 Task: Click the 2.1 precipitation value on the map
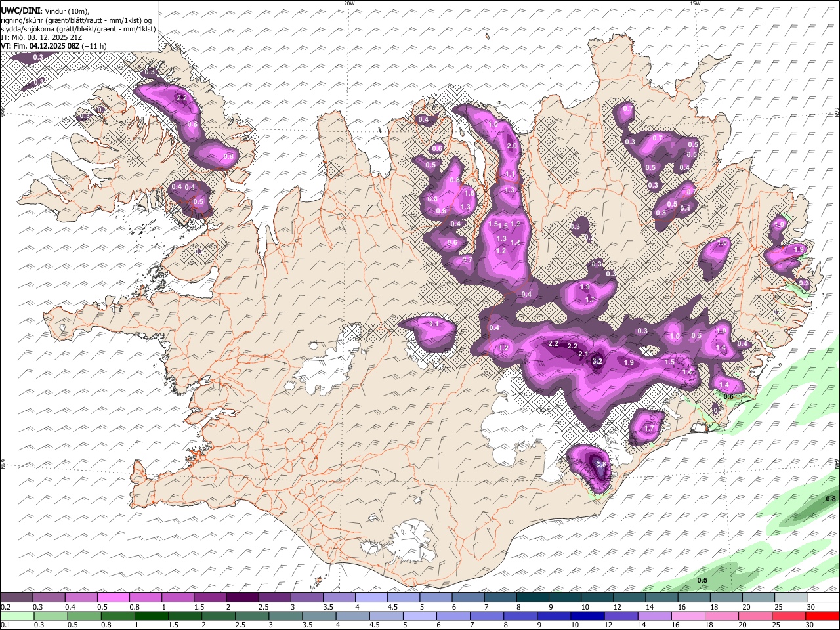(x=583, y=354)
